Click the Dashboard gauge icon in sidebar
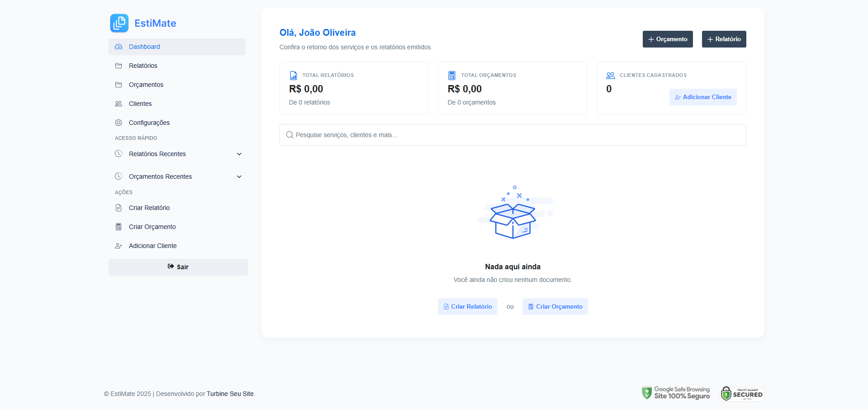Screen dimensions: 868x410 point(119,47)
